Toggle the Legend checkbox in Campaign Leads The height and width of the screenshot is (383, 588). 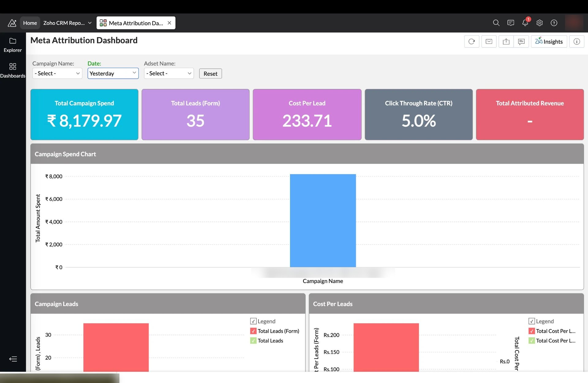[253, 321]
